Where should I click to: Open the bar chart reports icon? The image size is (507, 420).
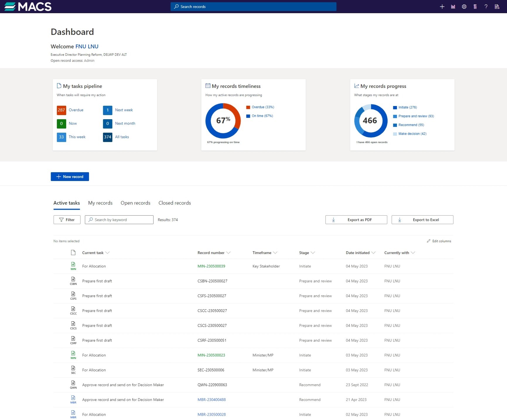[x=453, y=6]
